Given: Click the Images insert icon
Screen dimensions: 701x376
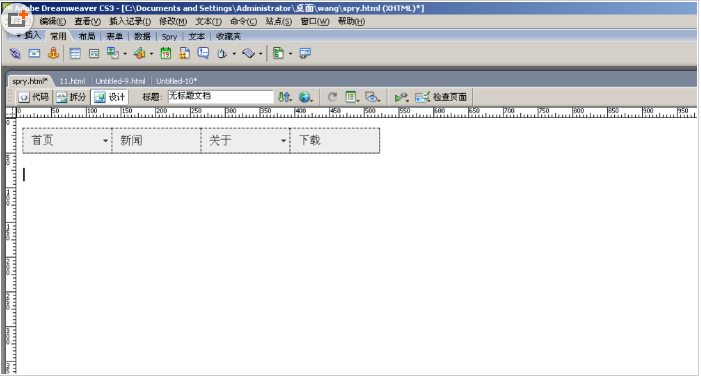Looking at the screenshot, I should tap(113, 53).
